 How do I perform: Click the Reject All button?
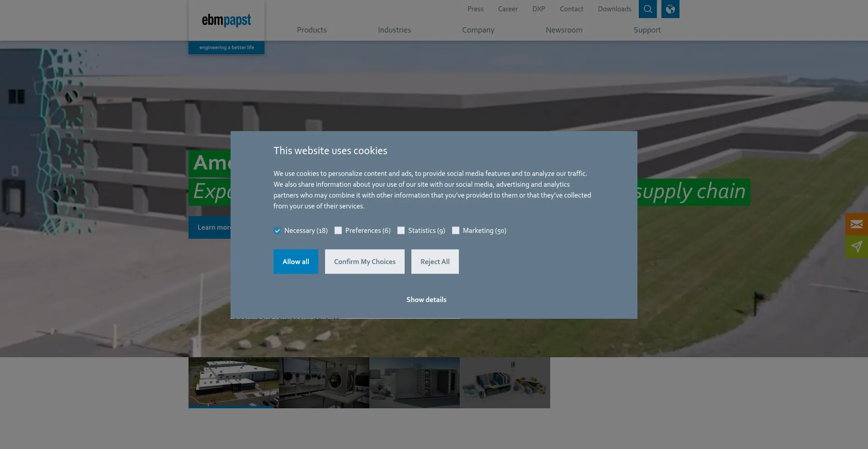[435, 262]
